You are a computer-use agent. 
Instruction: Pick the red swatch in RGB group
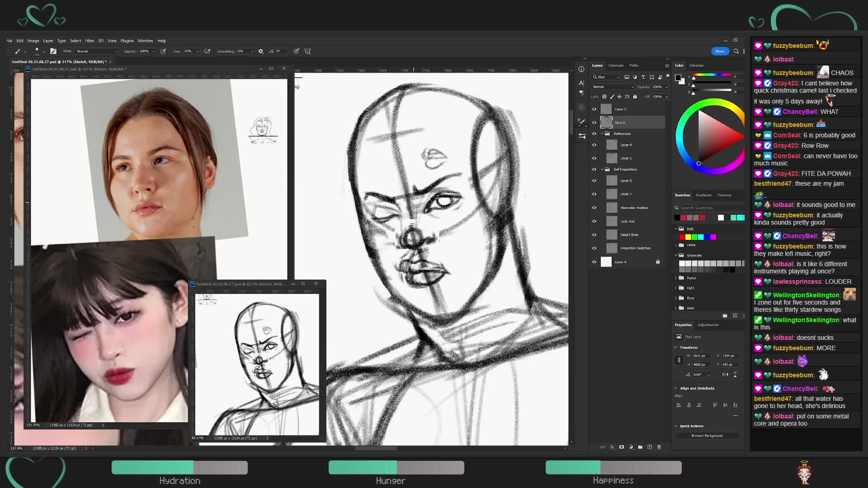tap(682, 237)
